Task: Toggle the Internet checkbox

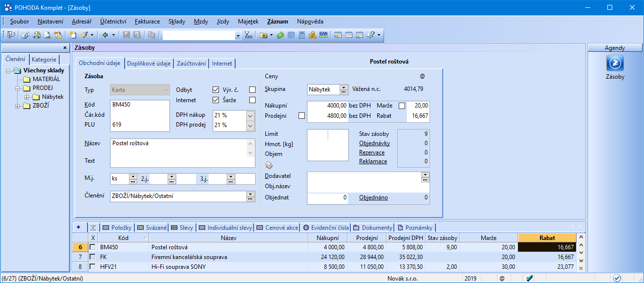Action: (x=215, y=100)
